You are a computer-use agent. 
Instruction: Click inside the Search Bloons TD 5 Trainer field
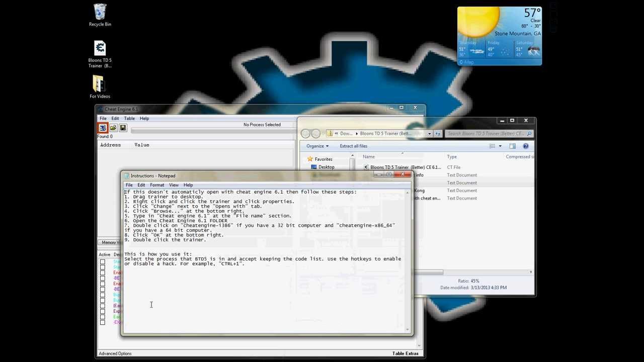[x=486, y=134]
